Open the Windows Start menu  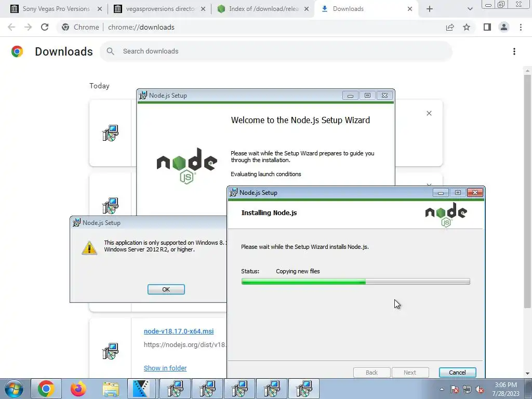click(14, 389)
